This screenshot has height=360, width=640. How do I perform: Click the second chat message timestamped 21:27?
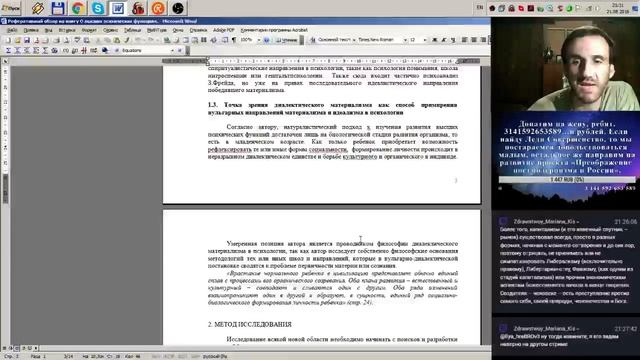[x=566, y=336]
